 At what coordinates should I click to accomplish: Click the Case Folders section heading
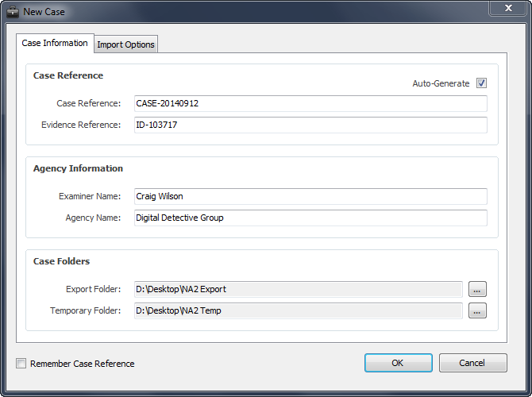[x=61, y=261]
